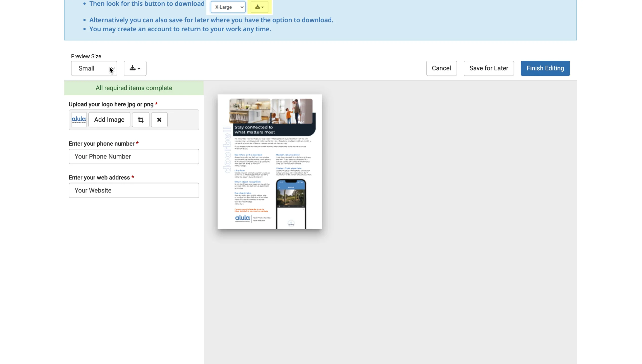Screen dimensions: 642x364
Task: Remove the uploaded logo with the X icon
Action: point(159,120)
